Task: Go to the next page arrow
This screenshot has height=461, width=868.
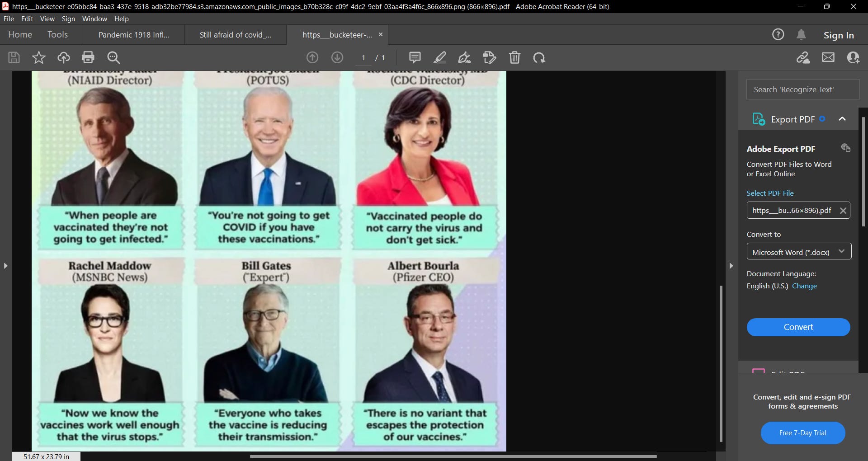Action: click(x=337, y=57)
